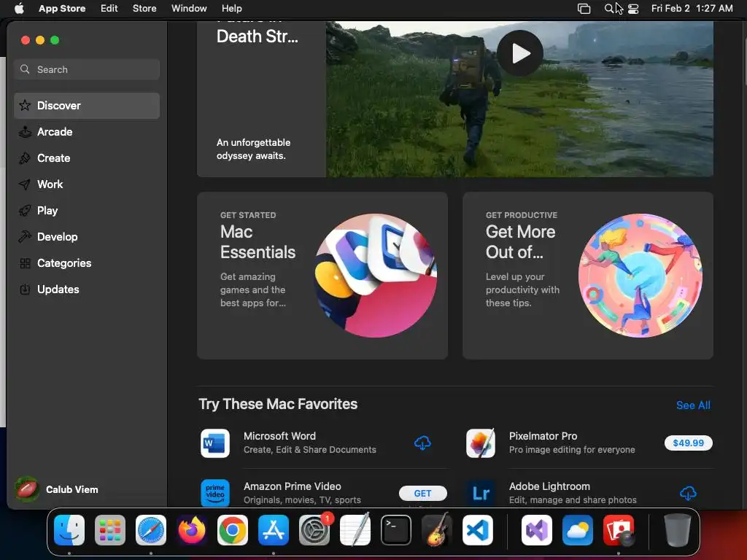
Task: Play the Death Stranding video
Action: tap(519, 53)
